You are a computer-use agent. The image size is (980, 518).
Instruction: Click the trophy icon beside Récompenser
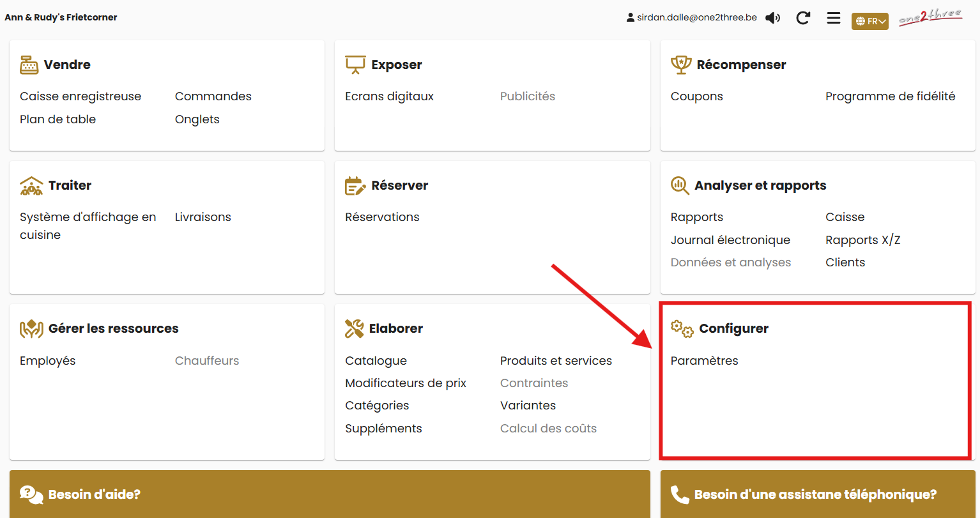(x=681, y=65)
